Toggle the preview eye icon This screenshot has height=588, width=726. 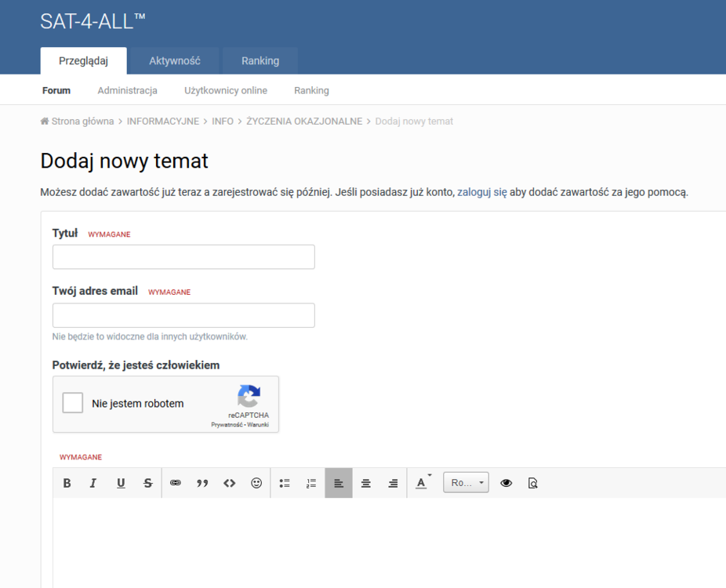[x=506, y=483]
